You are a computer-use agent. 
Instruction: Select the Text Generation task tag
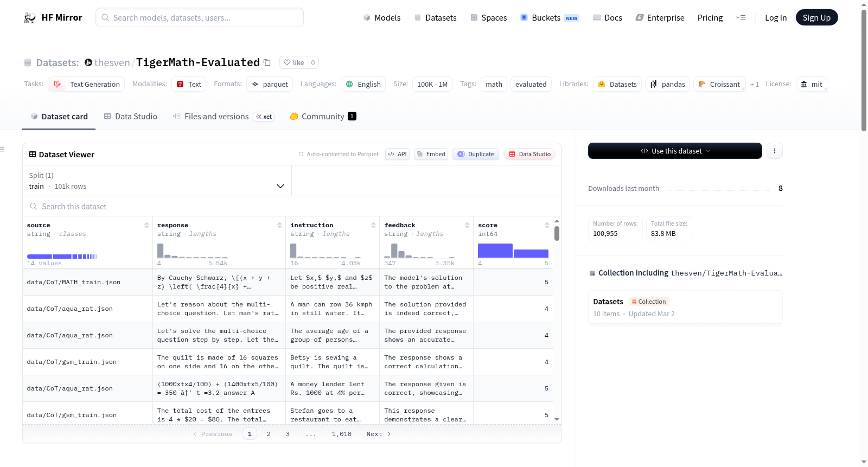[x=86, y=84]
